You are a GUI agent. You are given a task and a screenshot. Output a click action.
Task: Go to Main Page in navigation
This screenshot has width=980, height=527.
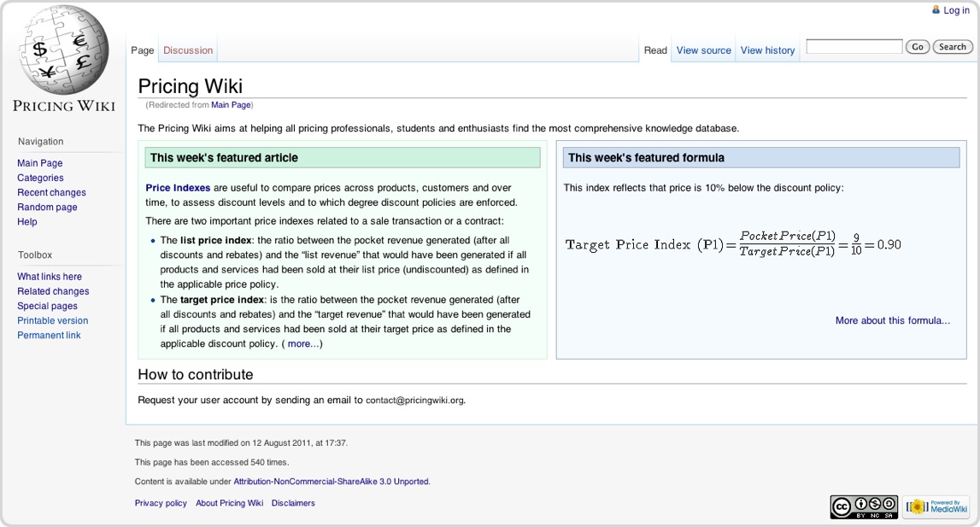tap(40, 163)
